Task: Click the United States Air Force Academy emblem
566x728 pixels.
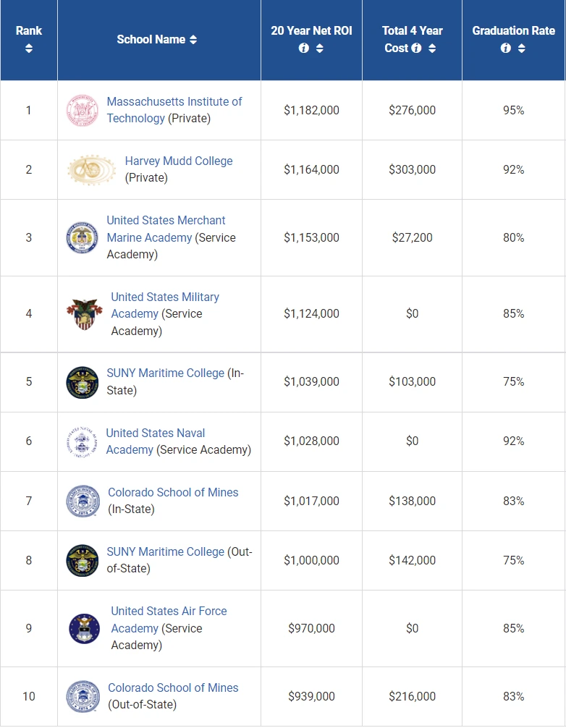Action: pyautogui.click(x=84, y=628)
